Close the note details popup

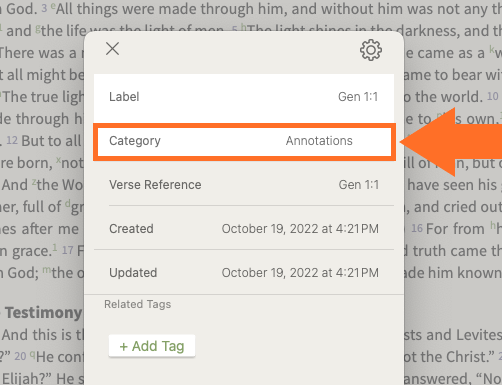pos(112,49)
